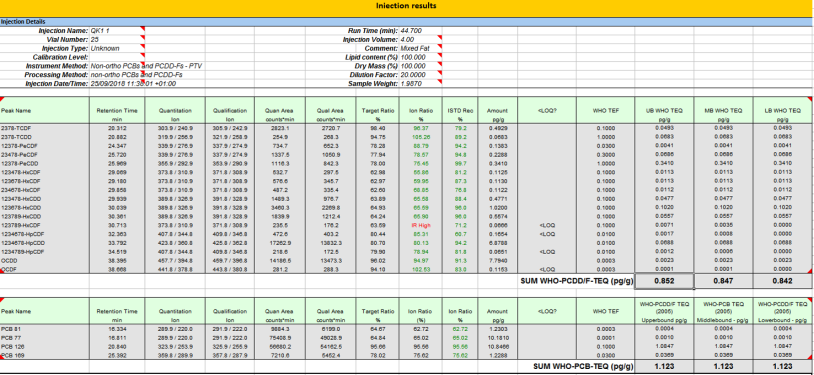Click the Injection Date/Time value cell
The height and width of the screenshot is (375, 814).
[x=133, y=84]
